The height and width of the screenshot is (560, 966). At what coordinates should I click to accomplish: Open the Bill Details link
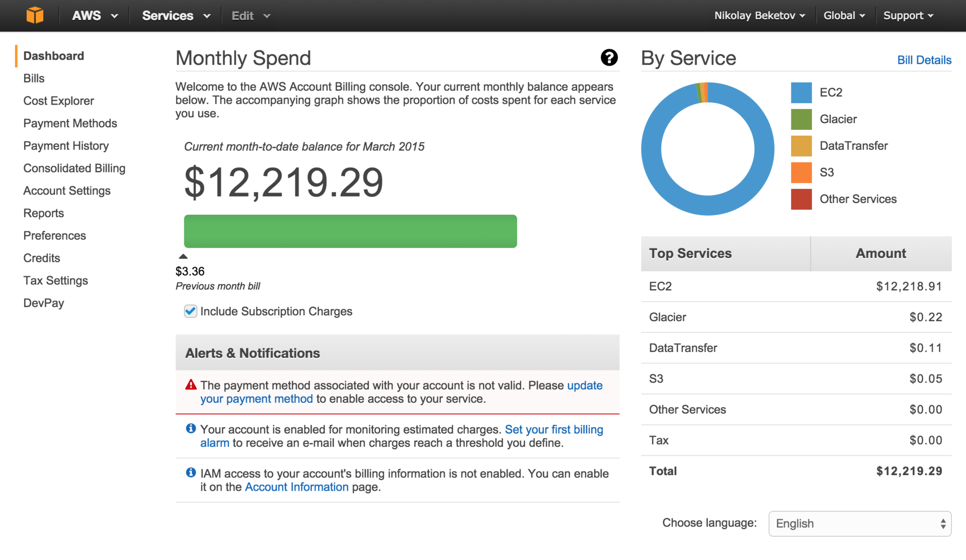[x=924, y=60]
